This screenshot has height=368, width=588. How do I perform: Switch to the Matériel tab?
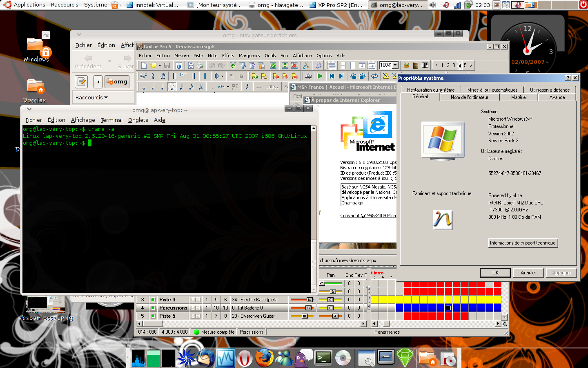pyautogui.click(x=519, y=97)
